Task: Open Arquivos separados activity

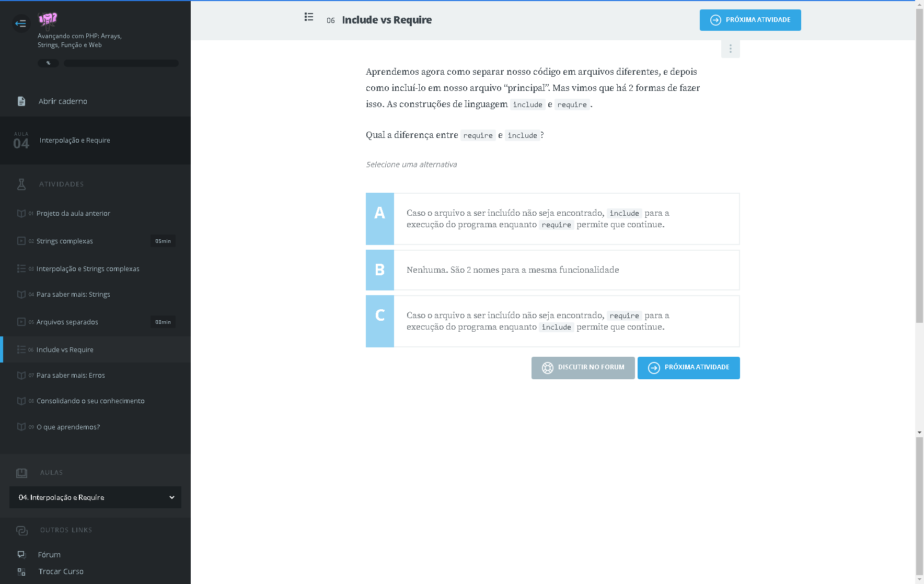Action: point(67,322)
